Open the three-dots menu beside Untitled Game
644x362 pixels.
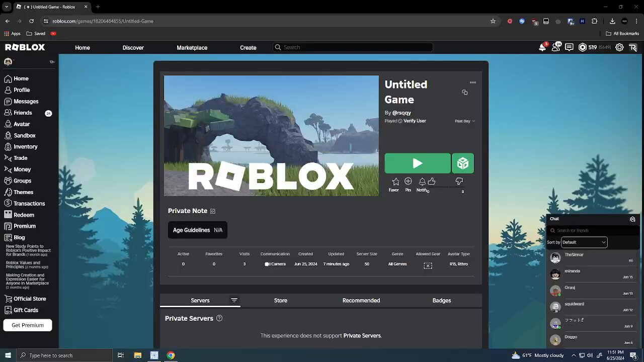(x=473, y=82)
